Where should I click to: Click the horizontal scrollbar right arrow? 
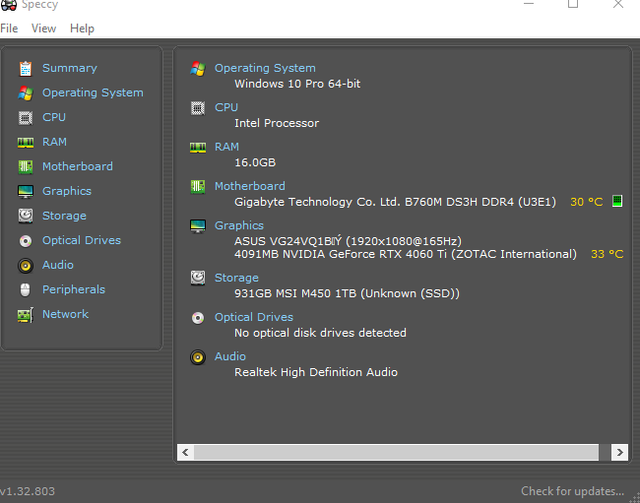(x=620, y=452)
